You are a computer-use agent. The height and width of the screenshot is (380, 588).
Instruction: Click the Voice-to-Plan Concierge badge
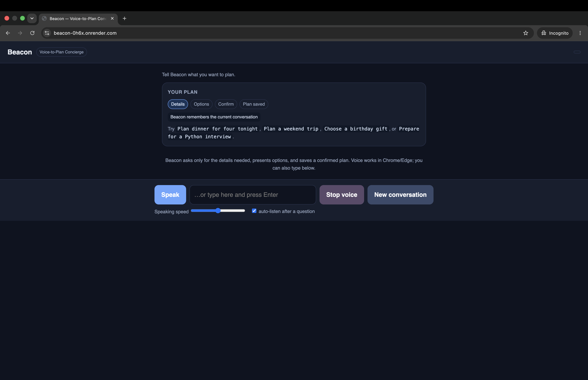click(x=61, y=52)
